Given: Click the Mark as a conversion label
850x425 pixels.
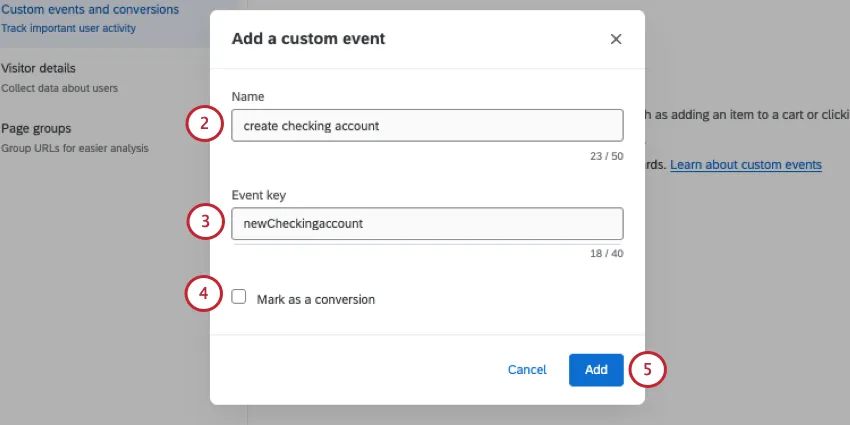Looking at the screenshot, I should pyautogui.click(x=315, y=299).
